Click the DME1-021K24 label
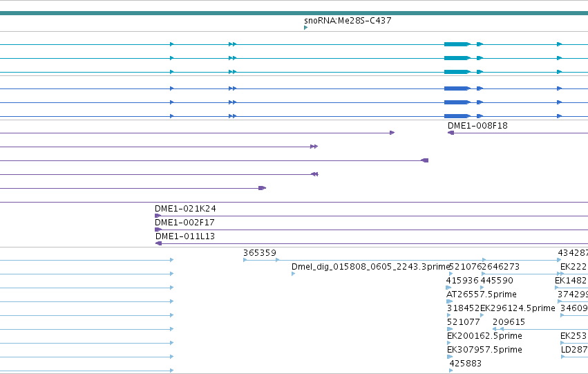588x374 pixels. point(185,209)
